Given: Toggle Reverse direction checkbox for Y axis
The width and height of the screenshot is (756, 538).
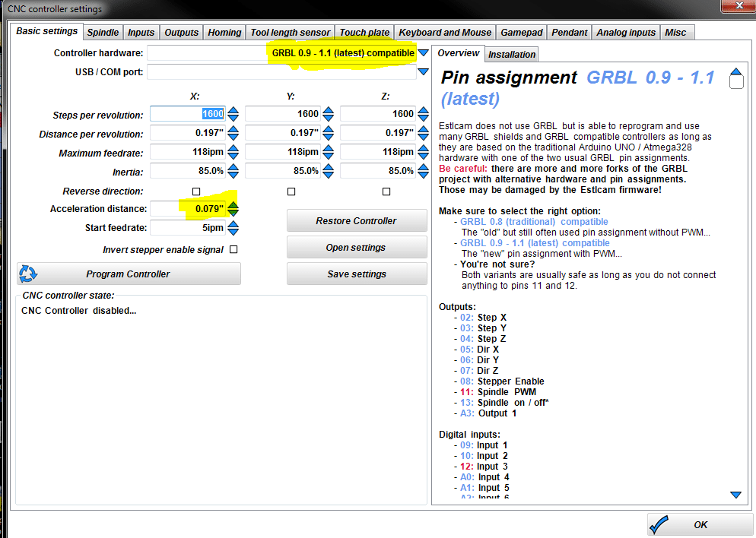Looking at the screenshot, I should tap(291, 191).
